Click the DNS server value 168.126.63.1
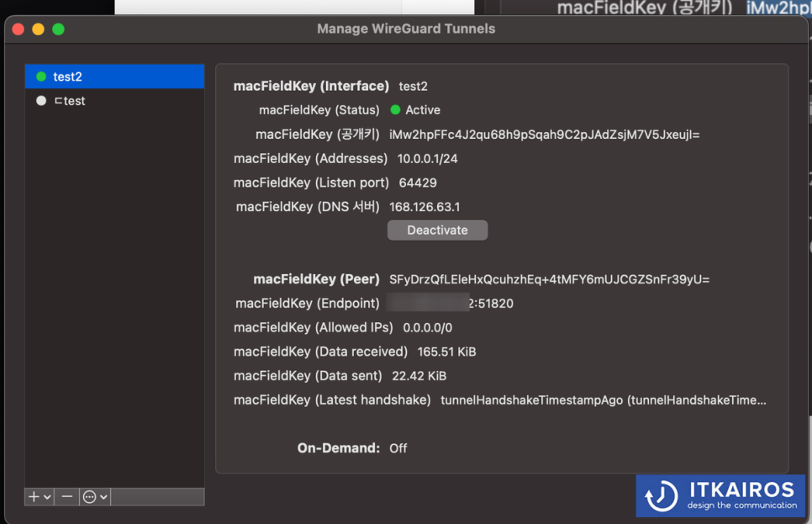 coord(424,207)
